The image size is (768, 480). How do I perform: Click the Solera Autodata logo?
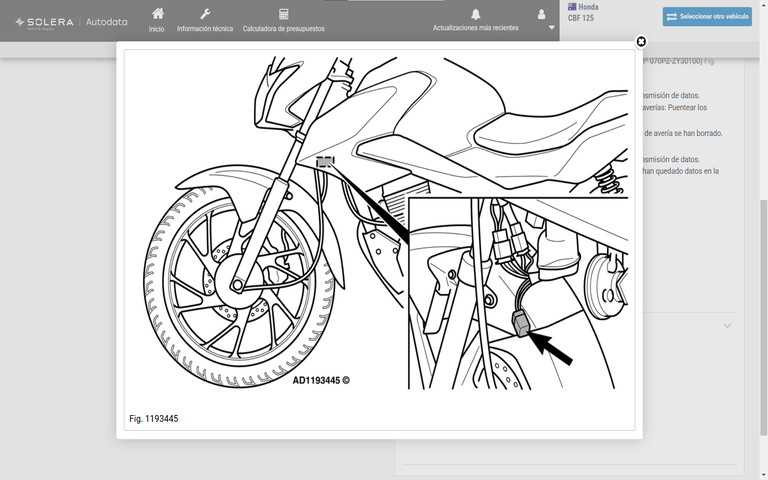72,21
